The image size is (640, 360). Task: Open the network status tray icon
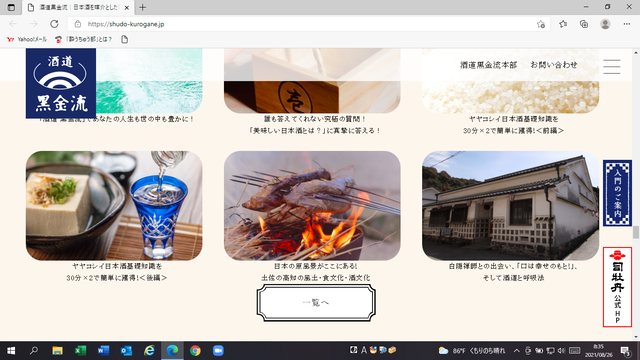(550, 351)
